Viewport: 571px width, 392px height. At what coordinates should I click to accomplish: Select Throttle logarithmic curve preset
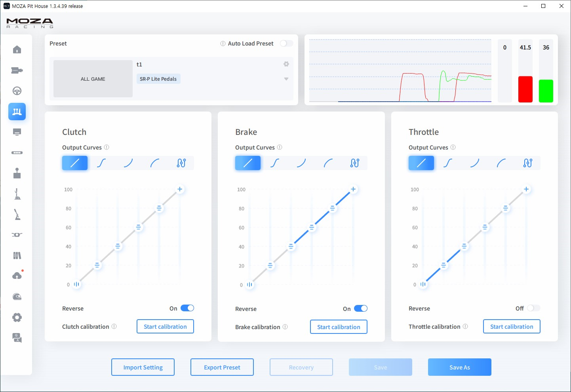[501, 163]
